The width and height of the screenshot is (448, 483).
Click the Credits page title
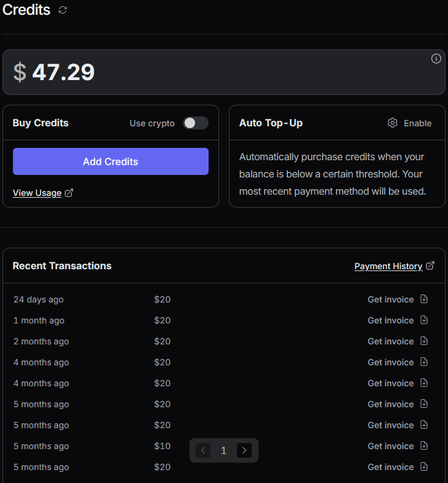click(26, 10)
